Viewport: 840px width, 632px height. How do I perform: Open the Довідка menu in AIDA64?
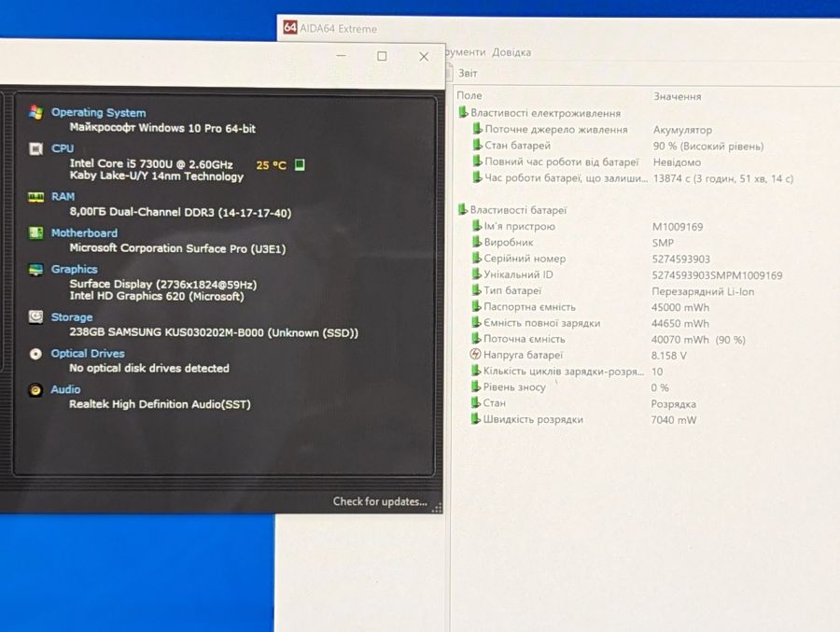(x=511, y=52)
